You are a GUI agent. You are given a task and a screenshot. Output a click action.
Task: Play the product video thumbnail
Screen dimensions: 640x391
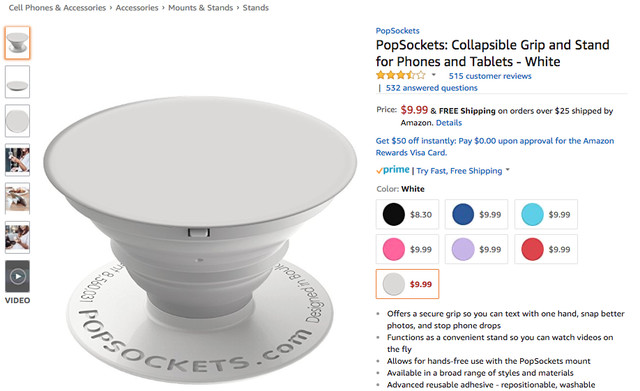tap(17, 276)
